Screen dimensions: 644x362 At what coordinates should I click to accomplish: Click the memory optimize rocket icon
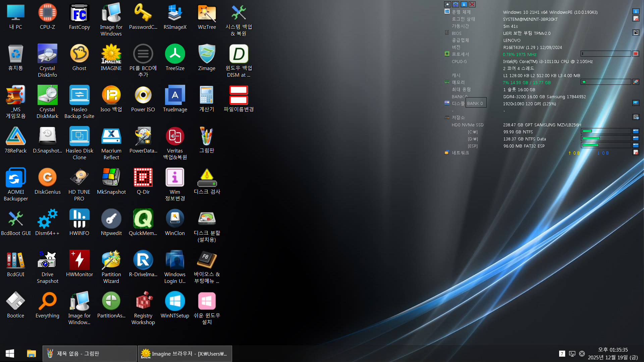(x=636, y=82)
